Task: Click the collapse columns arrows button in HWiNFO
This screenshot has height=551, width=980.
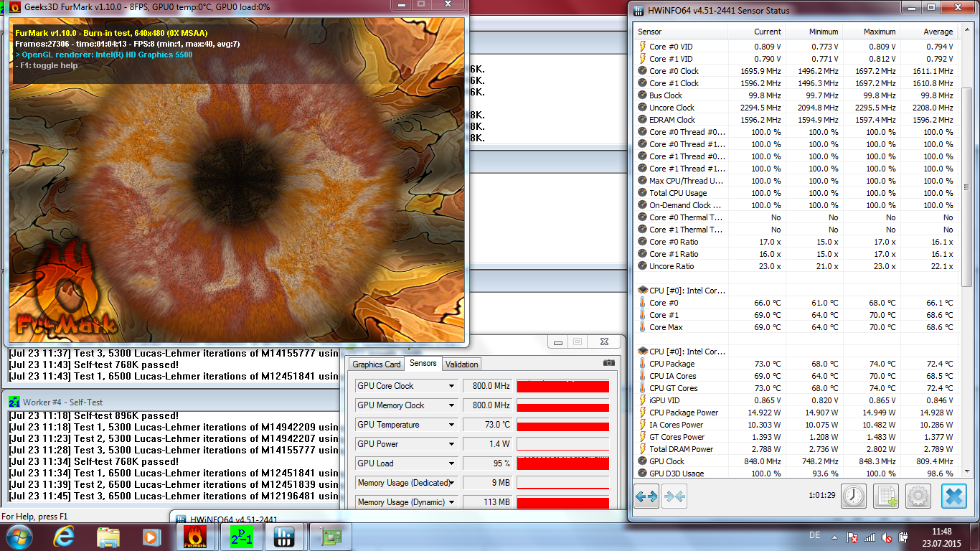Action: [675, 496]
